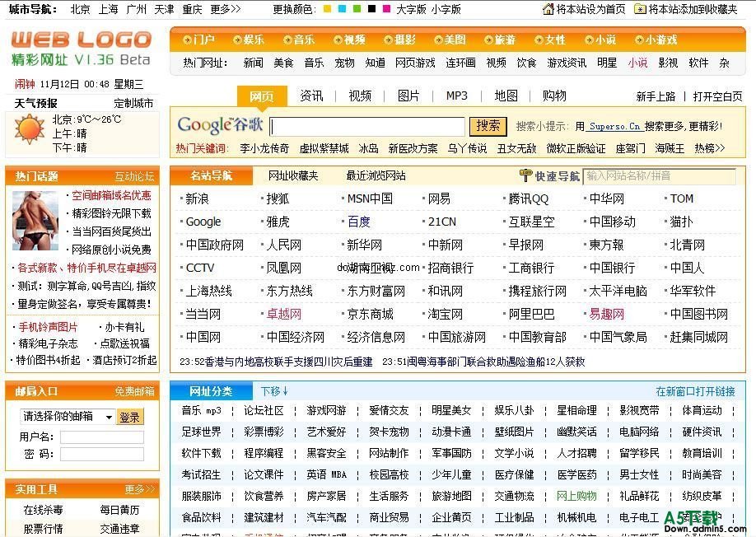Click the 快速导航 signpost icon
The width and height of the screenshot is (756, 537).
pyautogui.click(x=525, y=175)
